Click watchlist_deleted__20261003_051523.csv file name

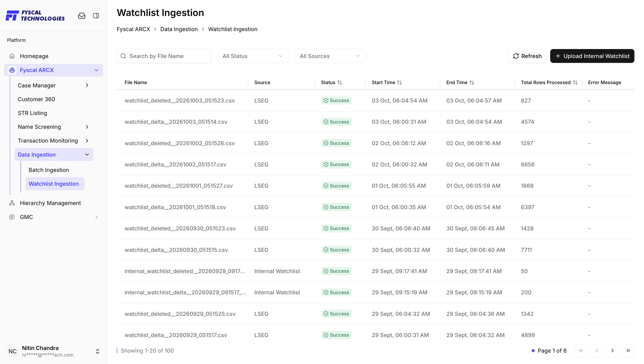pos(180,101)
